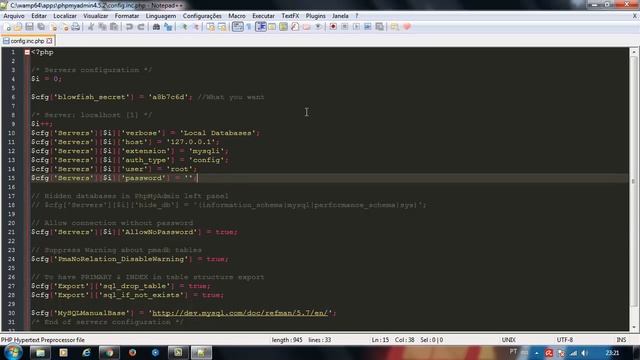
Task: Place cursor on the blowfish_secret line
Action: pyautogui.click(x=148, y=97)
